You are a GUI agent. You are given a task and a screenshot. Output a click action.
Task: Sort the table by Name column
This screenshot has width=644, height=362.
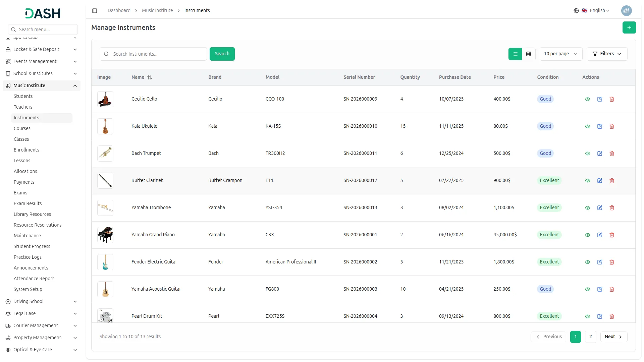pos(150,77)
